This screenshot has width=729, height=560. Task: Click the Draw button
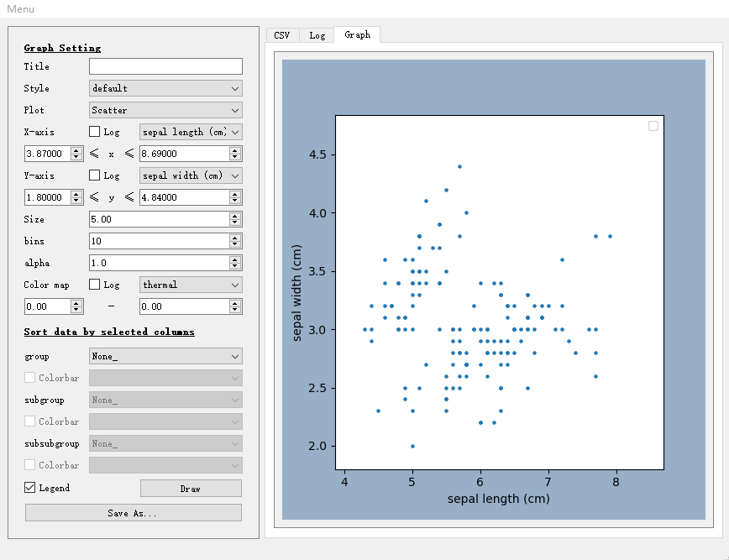point(191,489)
